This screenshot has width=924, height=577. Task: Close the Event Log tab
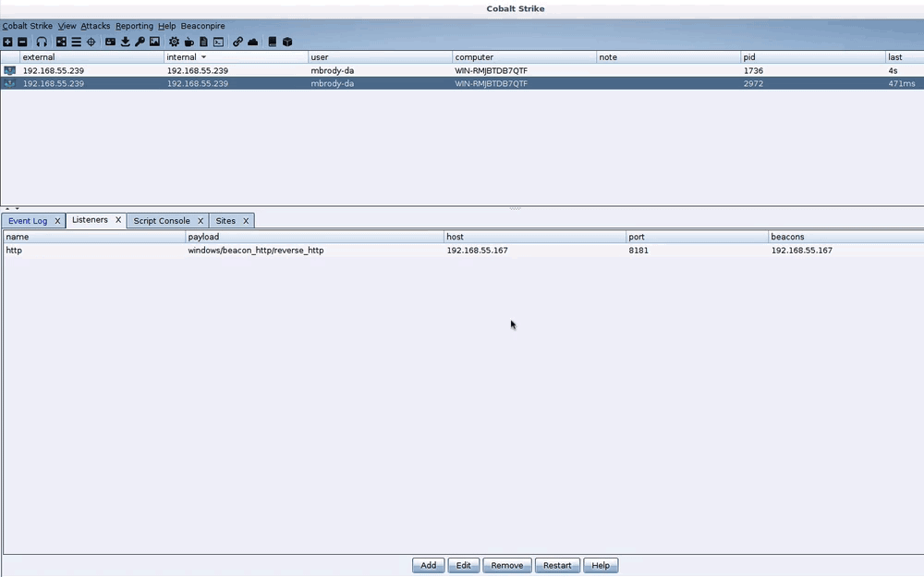pos(57,221)
